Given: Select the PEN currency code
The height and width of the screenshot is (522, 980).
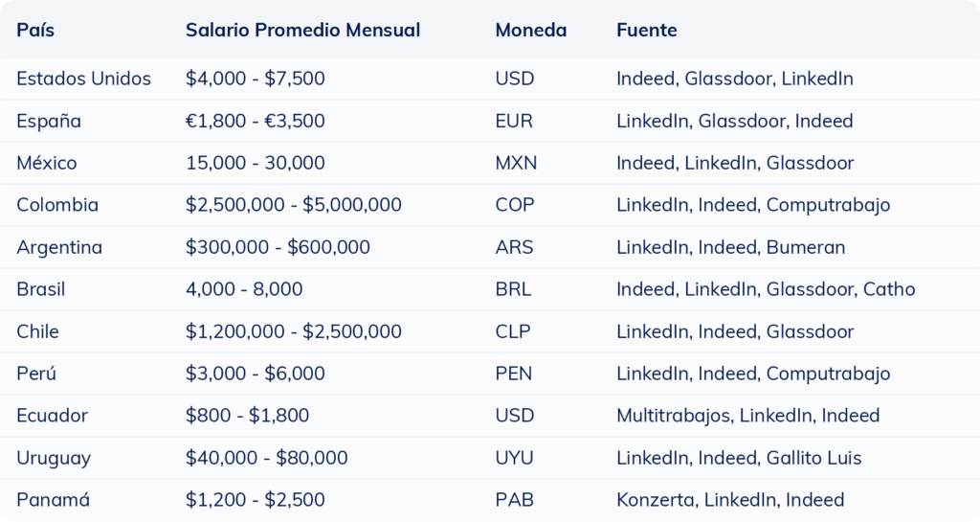Looking at the screenshot, I should click(513, 374).
